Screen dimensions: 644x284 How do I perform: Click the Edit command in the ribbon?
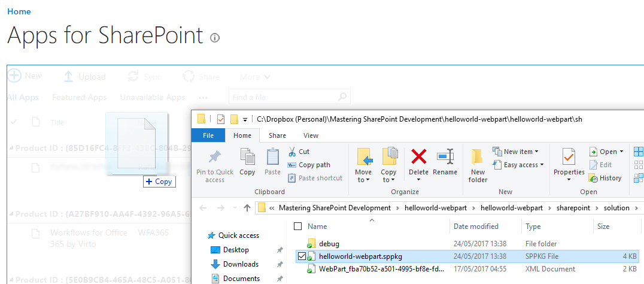tap(600, 165)
